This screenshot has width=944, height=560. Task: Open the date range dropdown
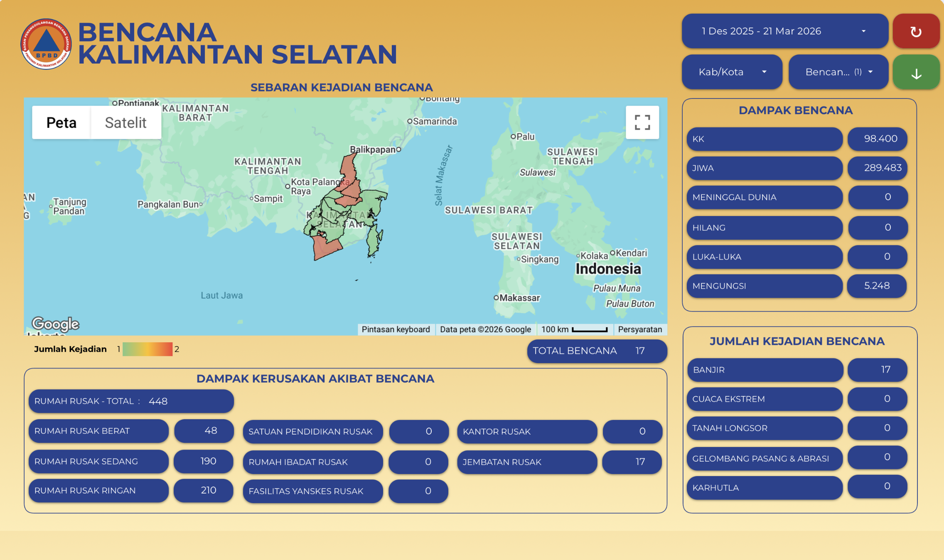pyautogui.click(x=784, y=31)
